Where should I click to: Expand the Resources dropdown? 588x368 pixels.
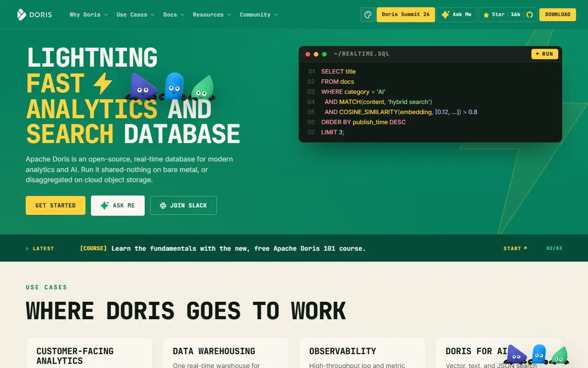click(212, 15)
